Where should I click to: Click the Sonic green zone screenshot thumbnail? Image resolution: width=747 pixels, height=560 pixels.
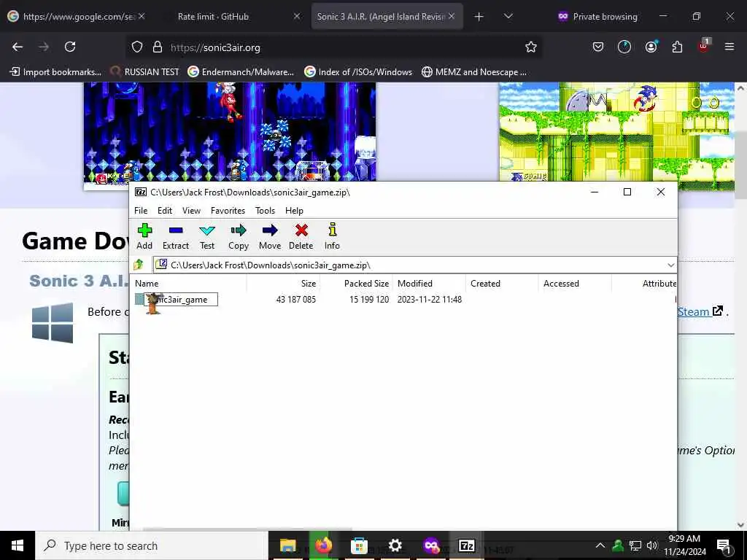pos(616,132)
